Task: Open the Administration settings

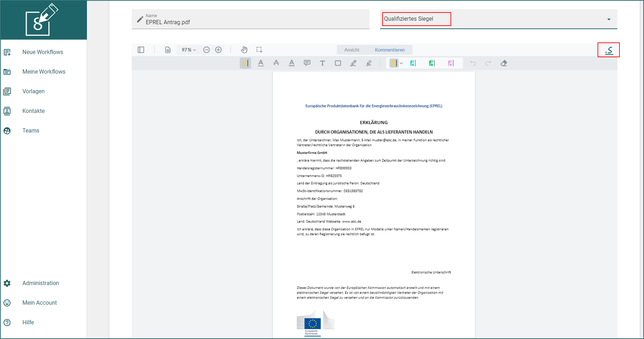Action: tap(40, 283)
